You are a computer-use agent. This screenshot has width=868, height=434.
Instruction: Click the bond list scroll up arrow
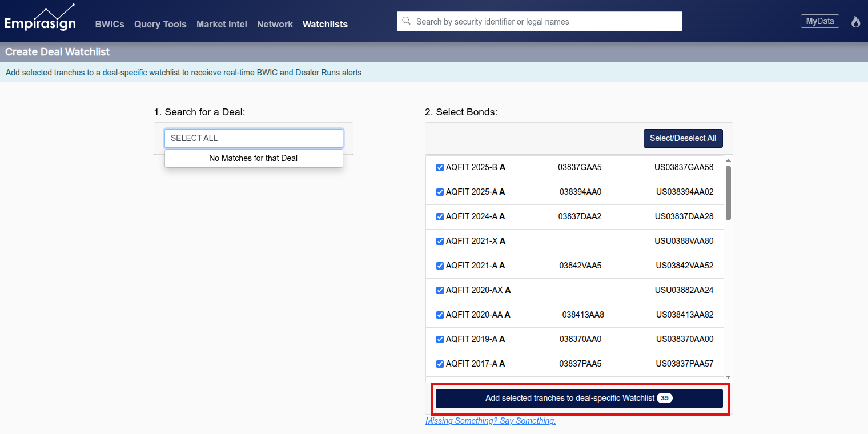tap(728, 160)
